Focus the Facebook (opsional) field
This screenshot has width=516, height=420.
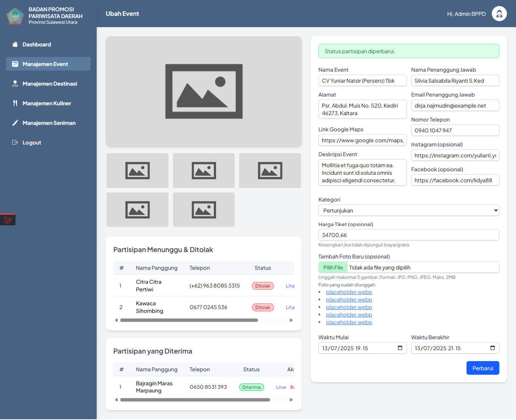tap(455, 180)
